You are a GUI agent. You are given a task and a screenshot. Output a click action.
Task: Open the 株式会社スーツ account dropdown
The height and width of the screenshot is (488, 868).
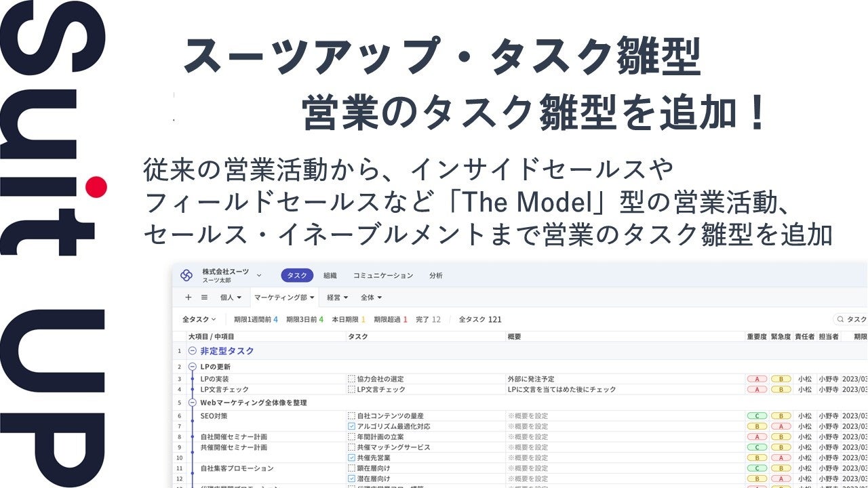(259, 275)
